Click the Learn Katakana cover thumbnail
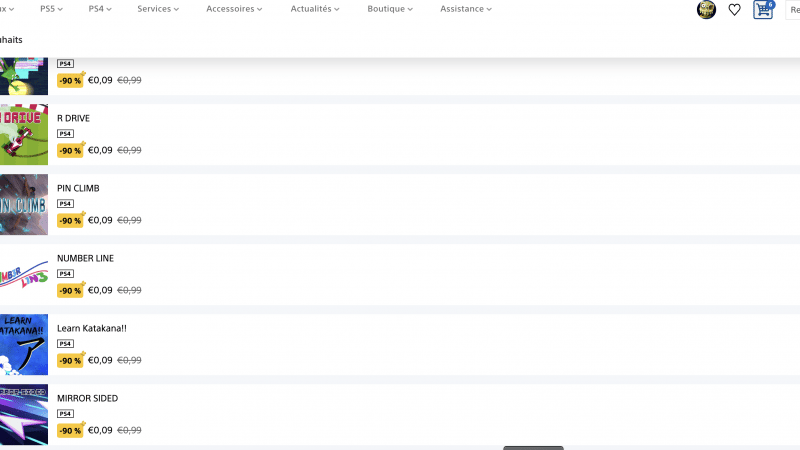 point(24,344)
